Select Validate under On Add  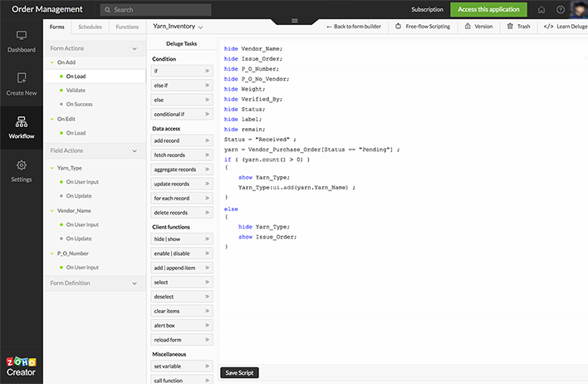(x=76, y=90)
